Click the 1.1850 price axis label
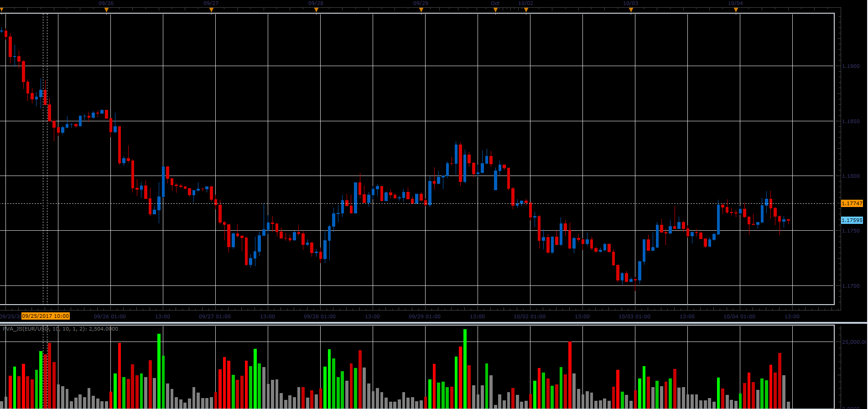868x409 pixels. [x=851, y=121]
